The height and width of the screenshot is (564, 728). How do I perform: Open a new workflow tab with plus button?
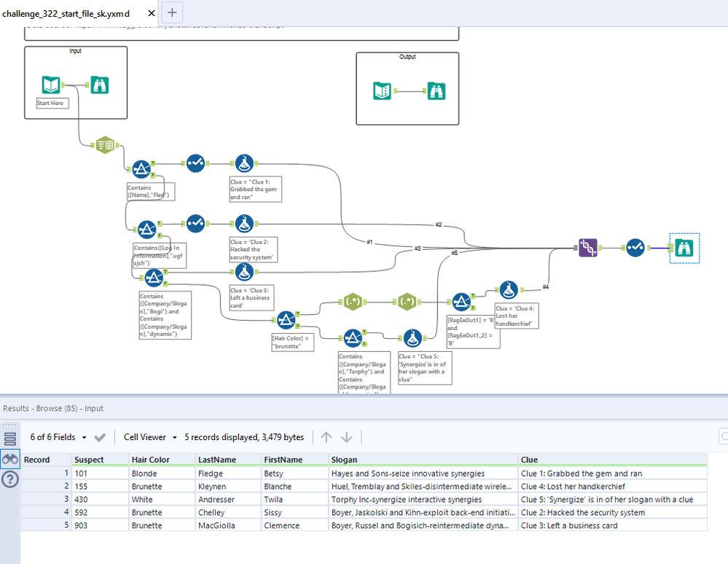click(172, 12)
